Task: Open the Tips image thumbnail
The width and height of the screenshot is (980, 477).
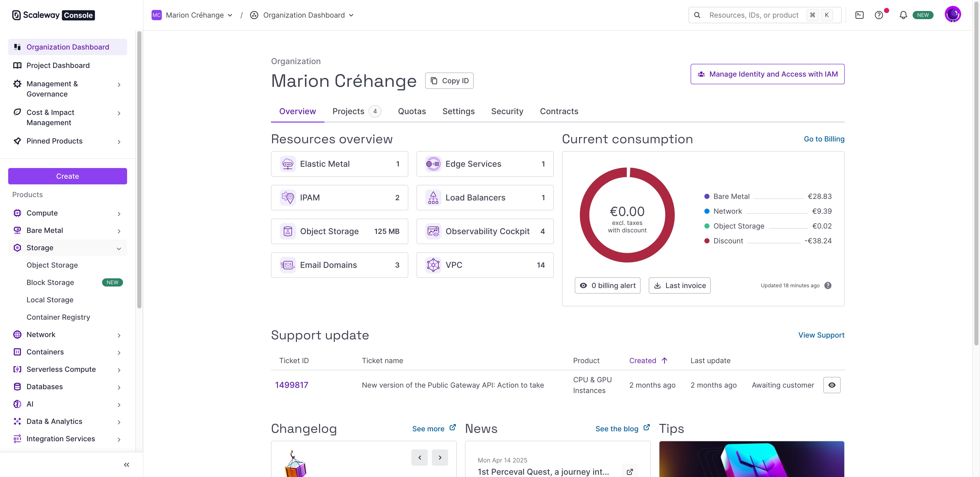Action: [x=751, y=459]
